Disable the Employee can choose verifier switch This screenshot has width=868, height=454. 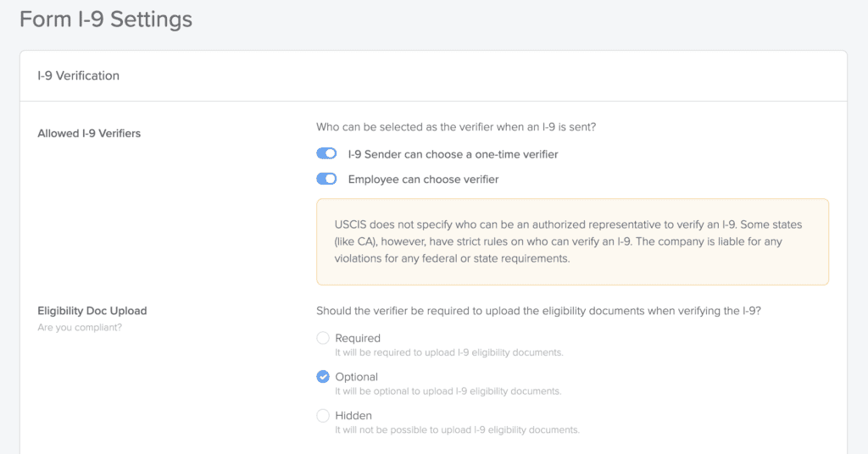[326, 179]
